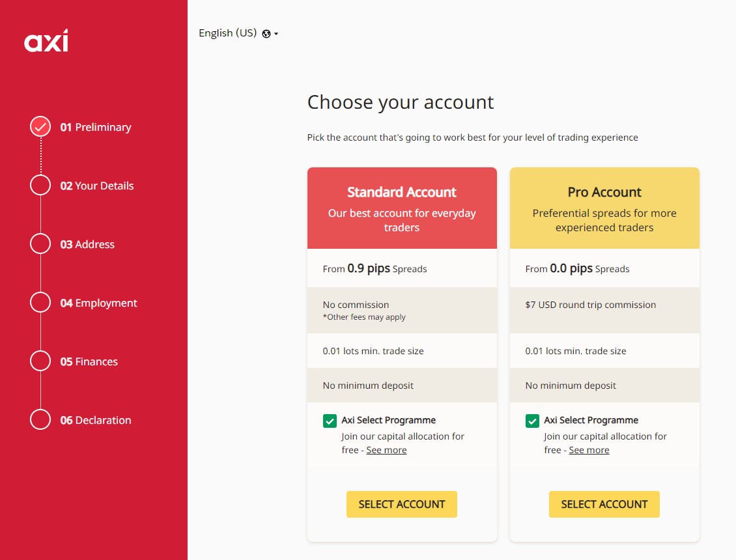This screenshot has height=560, width=736.
Task: Click the Employment step circle
Action: tap(40, 302)
